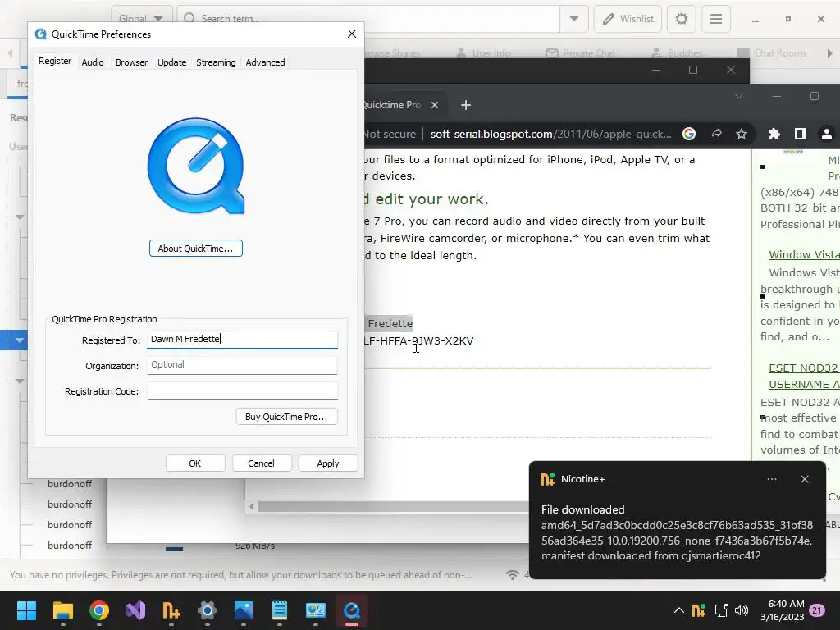Open the Nicotine+ Buddies tab
840x630 pixels.
tap(677, 53)
